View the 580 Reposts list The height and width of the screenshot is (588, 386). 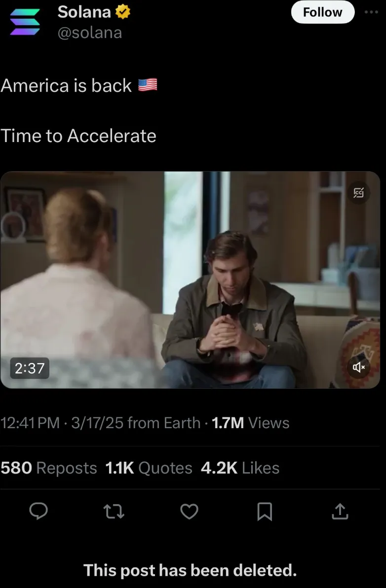click(49, 468)
